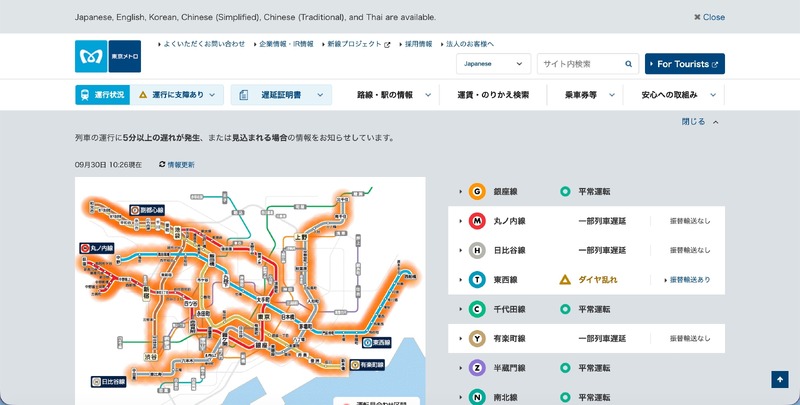Click the scroll-to-top arrow button
Viewport: 800px width, 405px height.
click(x=780, y=379)
